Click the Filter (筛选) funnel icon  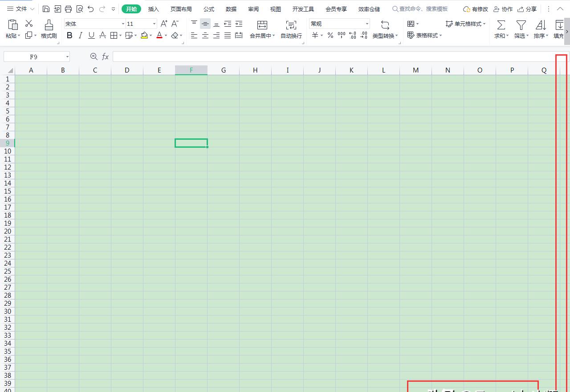pyautogui.click(x=521, y=25)
